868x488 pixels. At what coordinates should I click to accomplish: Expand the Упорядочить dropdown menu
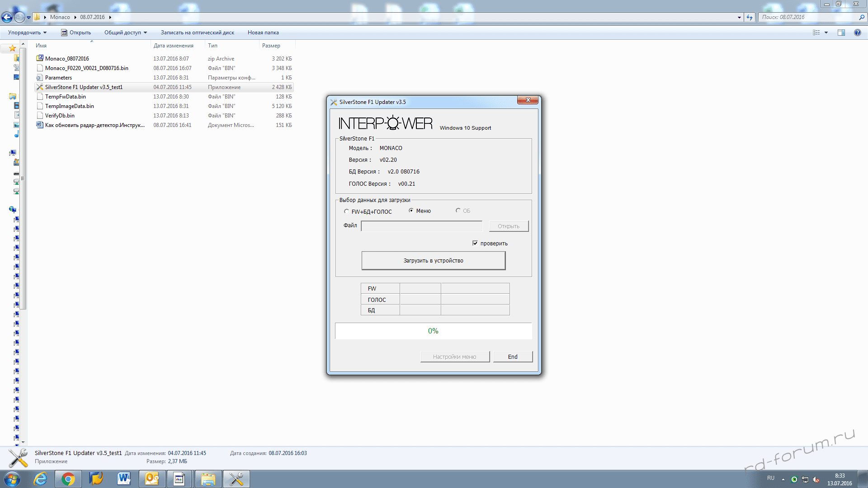pyautogui.click(x=27, y=33)
